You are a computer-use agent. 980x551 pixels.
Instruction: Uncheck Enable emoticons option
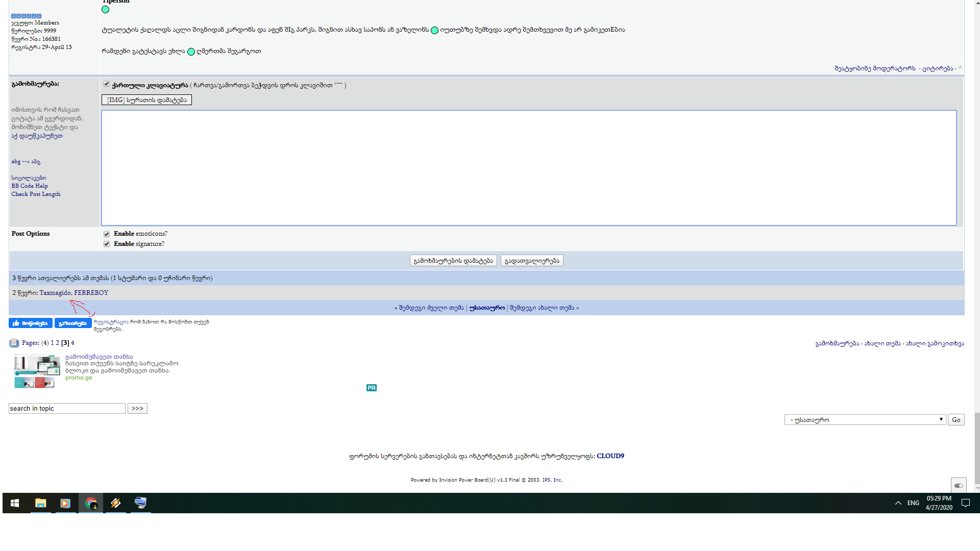pos(107,234)
